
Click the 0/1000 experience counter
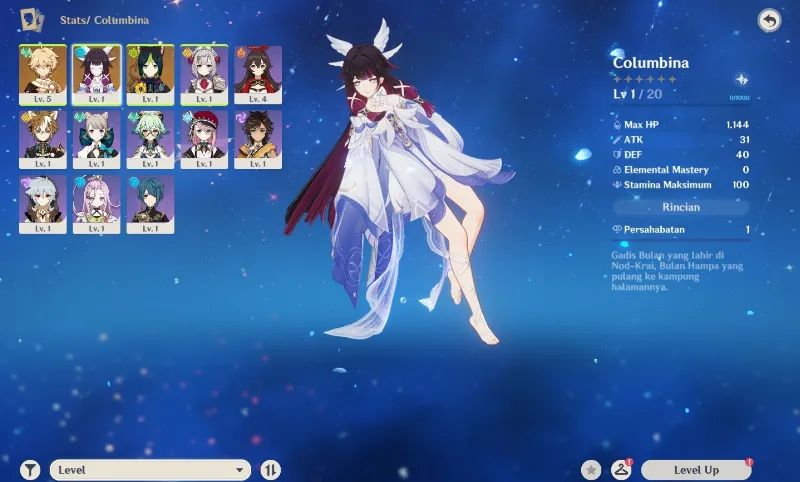[x=739, y=97]
